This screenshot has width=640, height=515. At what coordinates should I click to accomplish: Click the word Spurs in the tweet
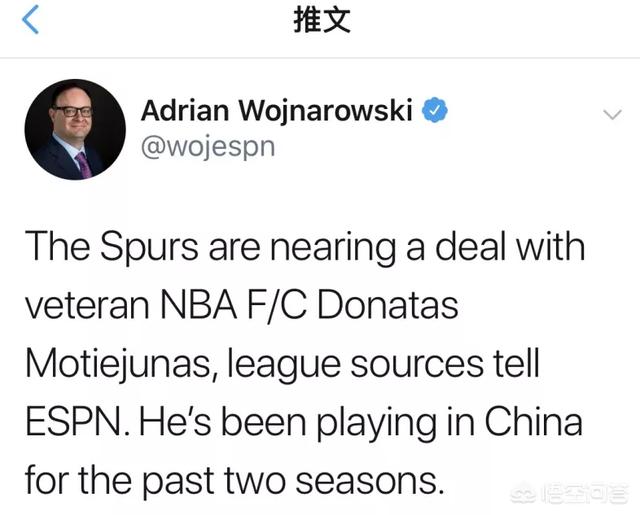pos(149,246)
